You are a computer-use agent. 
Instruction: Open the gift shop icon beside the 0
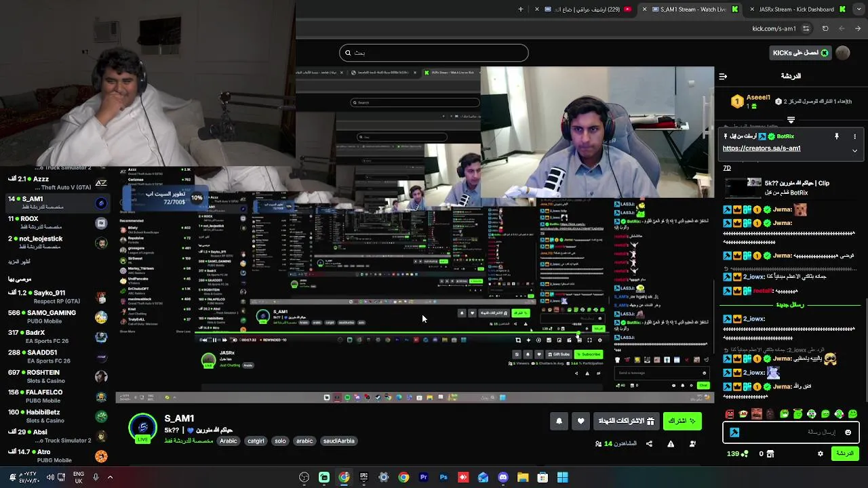(x=771, y=453)
